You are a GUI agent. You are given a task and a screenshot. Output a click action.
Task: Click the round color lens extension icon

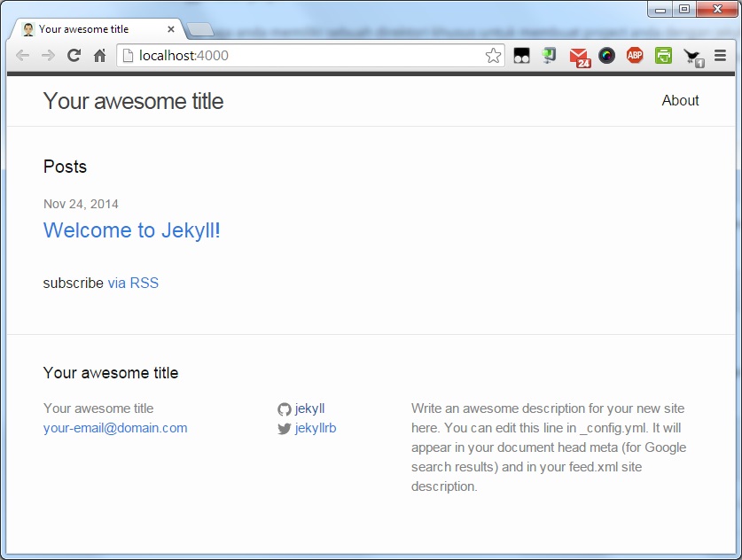(x=606, y=56)
